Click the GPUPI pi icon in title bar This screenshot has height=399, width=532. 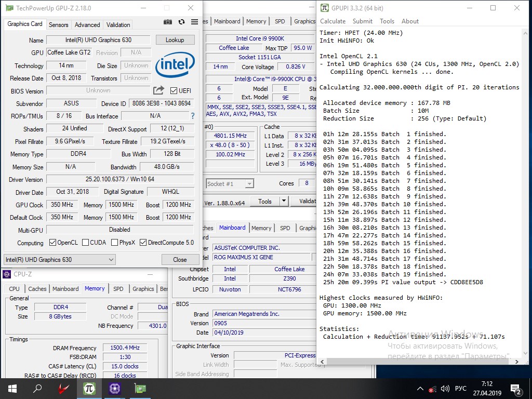[x=324, y=8]
